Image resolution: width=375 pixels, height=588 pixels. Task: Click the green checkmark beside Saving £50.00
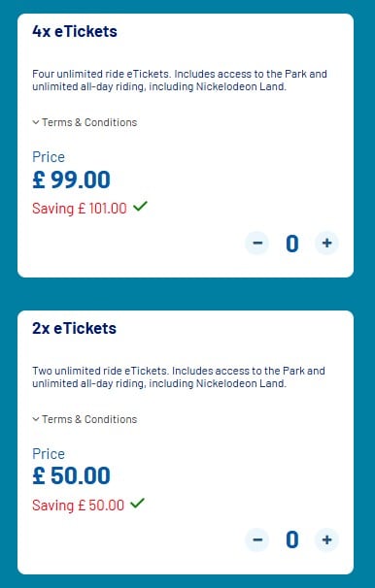point(137,503)
